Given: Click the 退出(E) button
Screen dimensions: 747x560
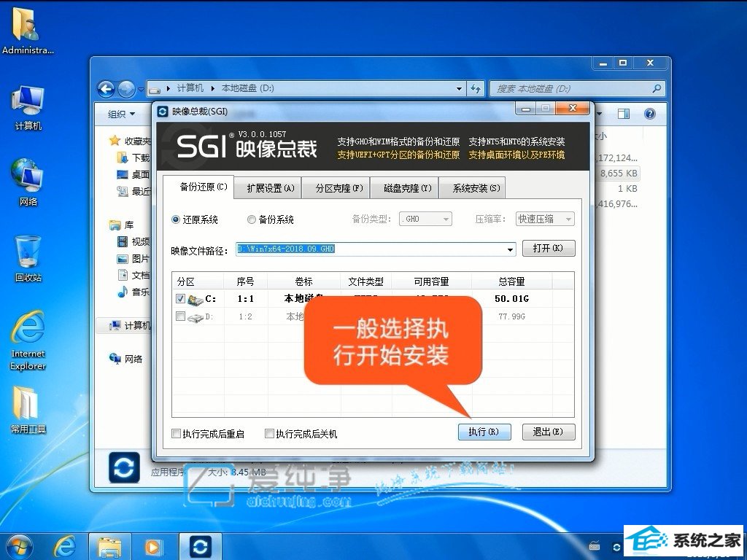Looking at the screenshot, I should pyautogui.click(x=549, y=432).
